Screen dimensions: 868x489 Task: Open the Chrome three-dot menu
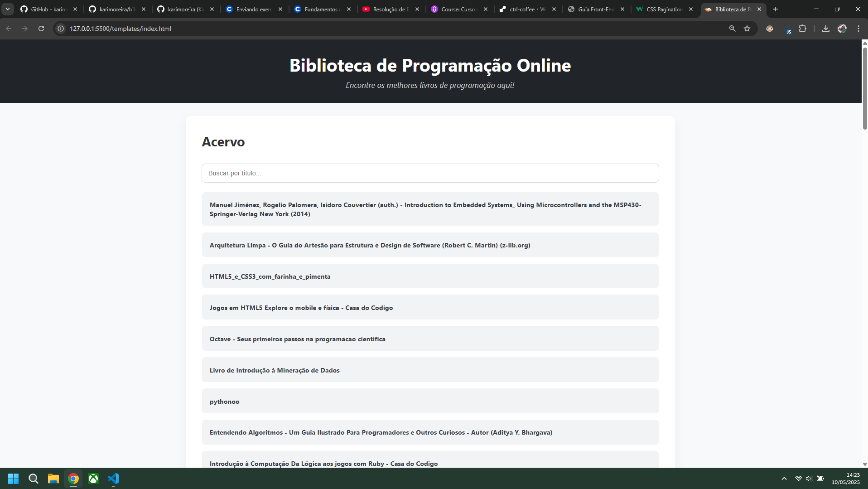(x=858, y=29)
